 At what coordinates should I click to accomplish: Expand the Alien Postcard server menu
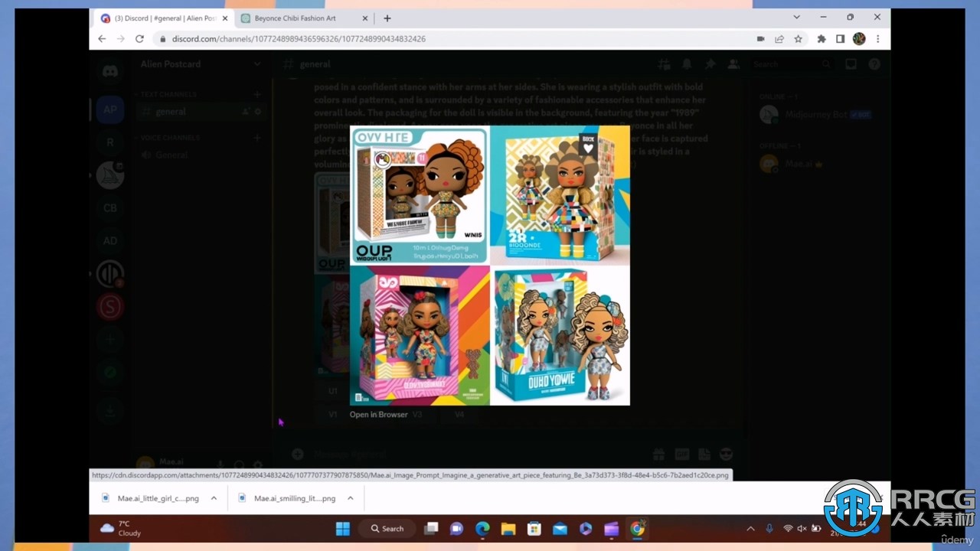(x=201, y=64)
